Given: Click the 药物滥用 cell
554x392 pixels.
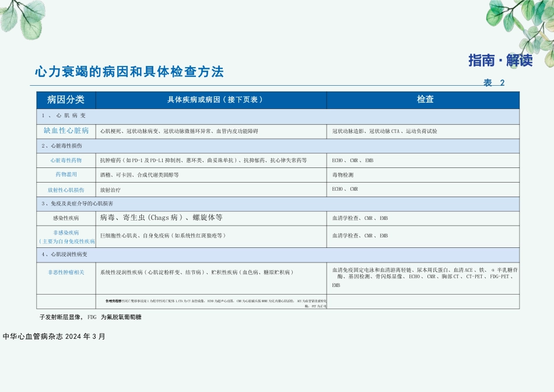Looking at the screenshot, I should click(66, 174).
